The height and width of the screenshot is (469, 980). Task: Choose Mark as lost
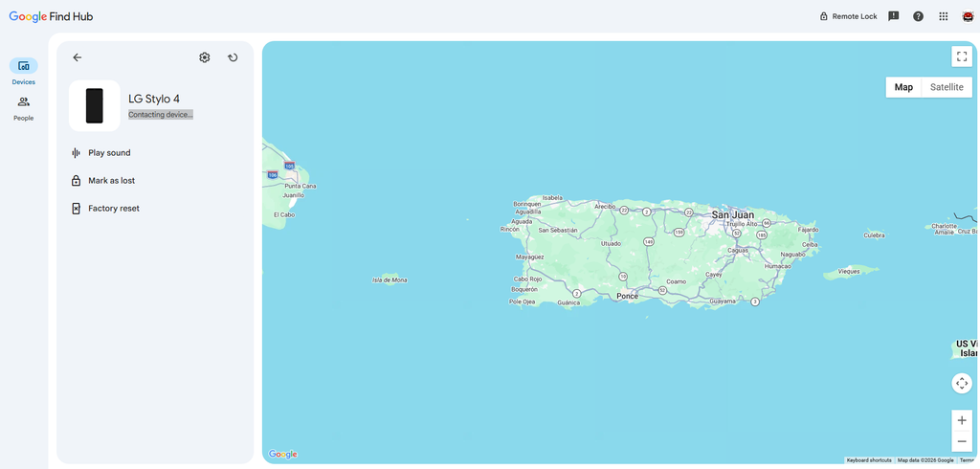tap(111, 180)
